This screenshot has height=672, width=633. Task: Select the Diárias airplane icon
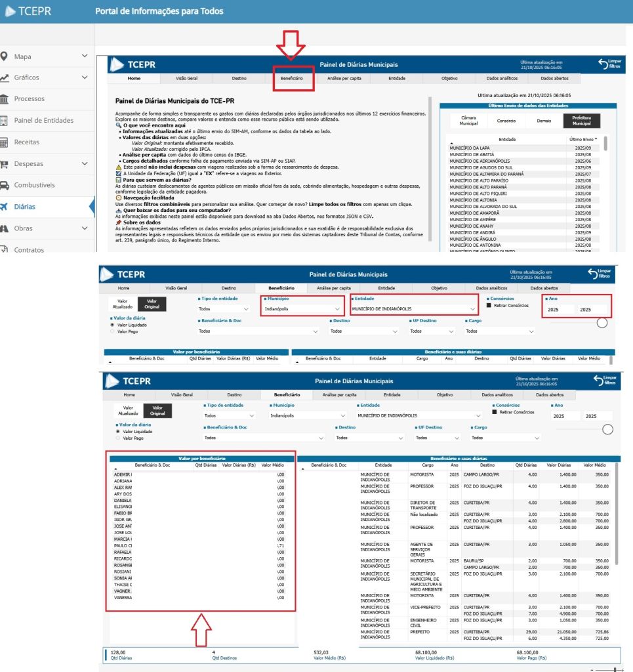pos(5,207)
